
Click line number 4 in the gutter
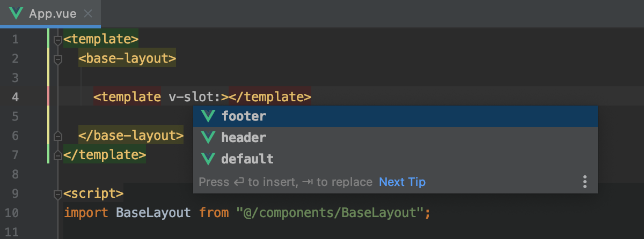tap(15, 97)
